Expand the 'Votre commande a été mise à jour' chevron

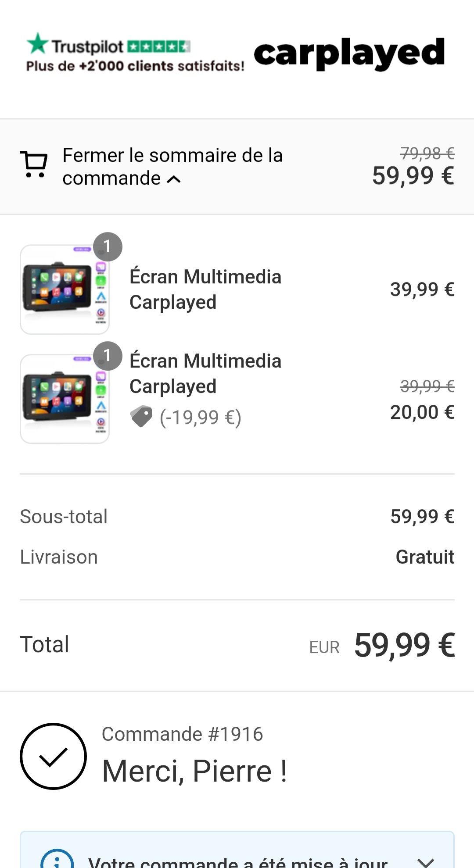(425, 861)
